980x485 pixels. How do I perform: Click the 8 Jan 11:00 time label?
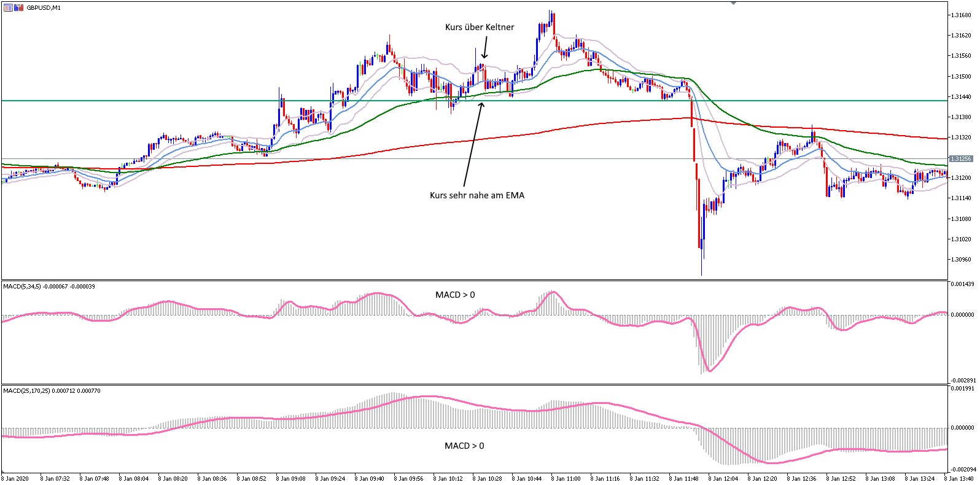click(566, 478)
